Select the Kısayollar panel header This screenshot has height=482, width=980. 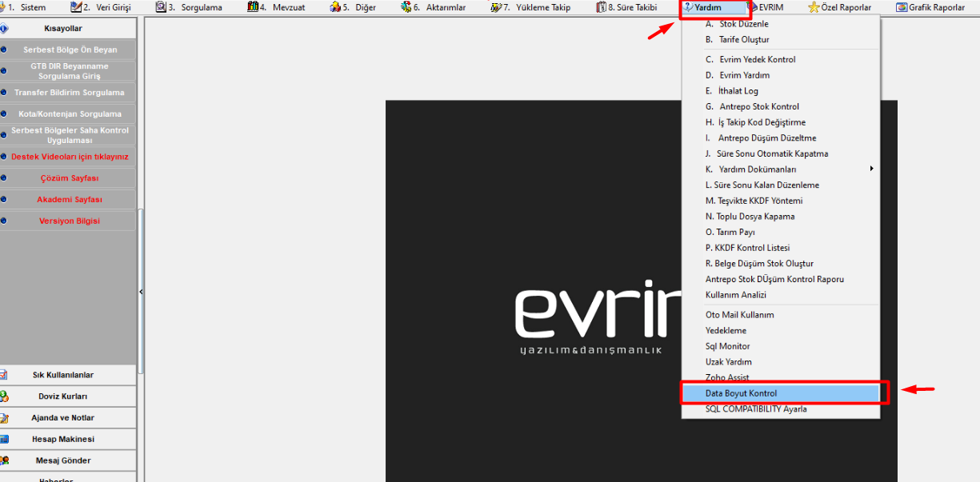[x=68, y=28]
